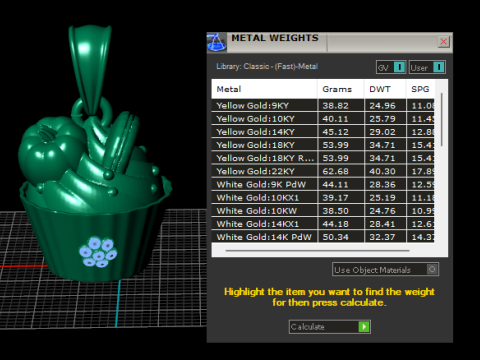Click the 44.18 grams value
Screen dimensions: 480x360
pos(335,224)
